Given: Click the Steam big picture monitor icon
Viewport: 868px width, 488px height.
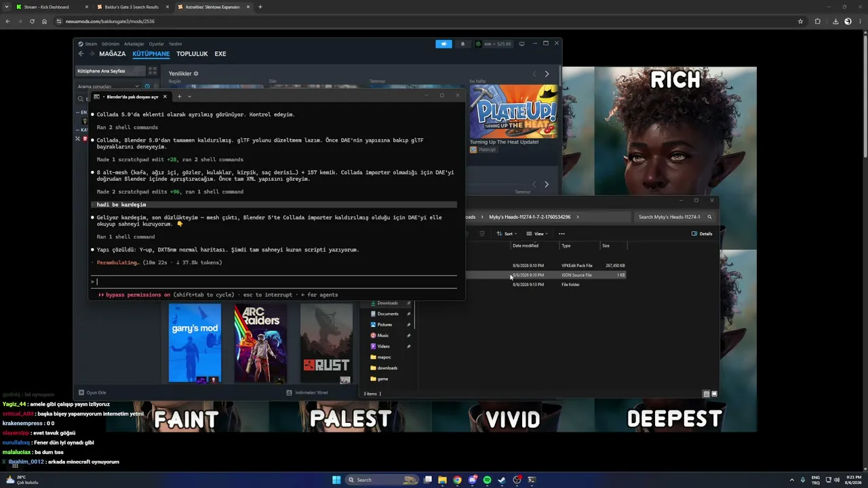Looking at the screenshot, I should click(x=521, y=44).
